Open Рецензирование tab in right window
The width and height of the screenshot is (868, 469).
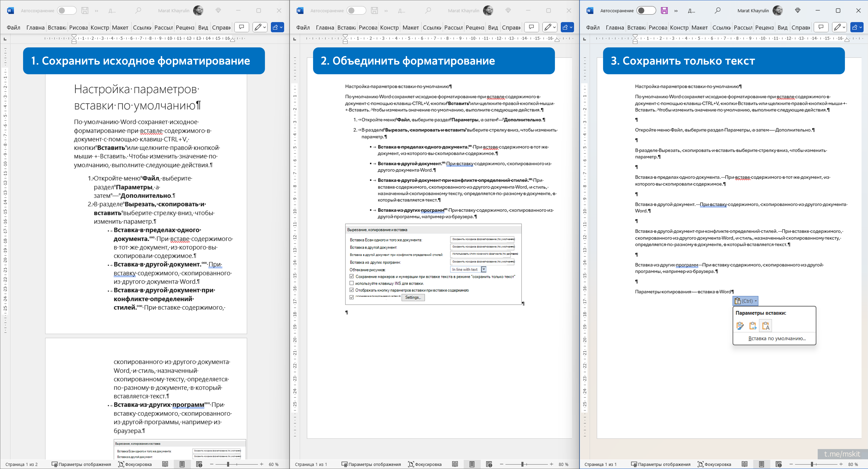764,27
